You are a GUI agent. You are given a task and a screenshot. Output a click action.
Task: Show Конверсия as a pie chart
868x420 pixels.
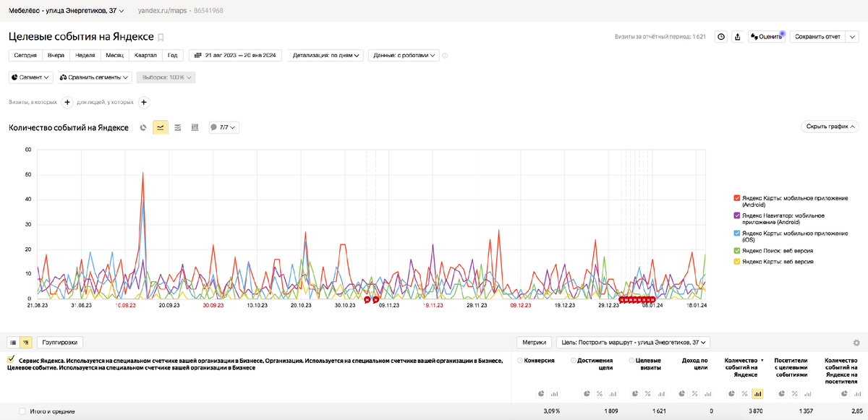click(x=540, y=393)
